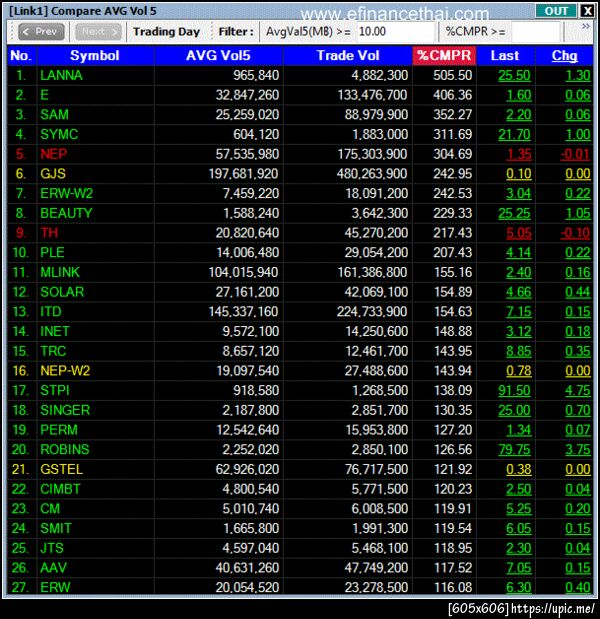Click the AvgVal5(MB) filter input field
The image size is (600, 619).
click(x=395, y=32)
